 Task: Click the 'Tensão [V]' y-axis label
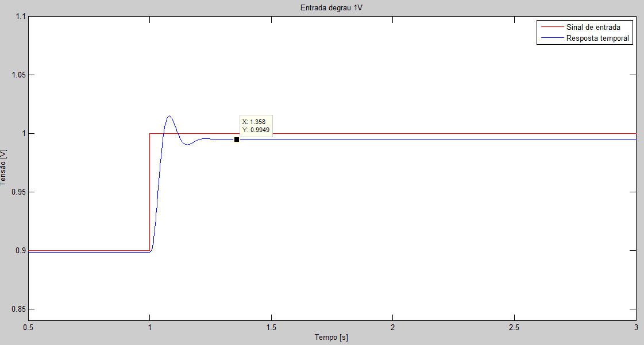5,168
